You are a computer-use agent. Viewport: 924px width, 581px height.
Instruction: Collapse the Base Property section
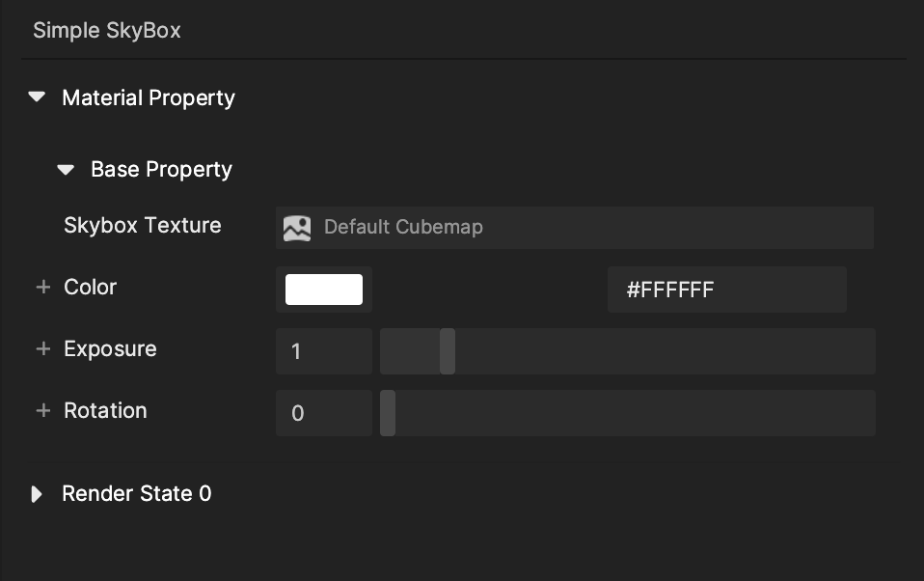point(66,169)
